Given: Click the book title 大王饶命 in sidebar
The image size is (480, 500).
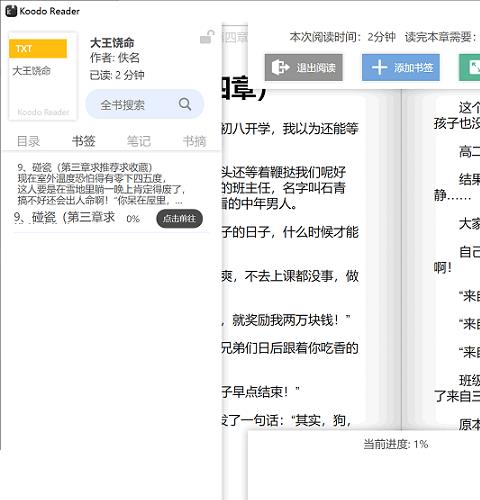Looking at the screenshot, I should (x=112, y=43).
